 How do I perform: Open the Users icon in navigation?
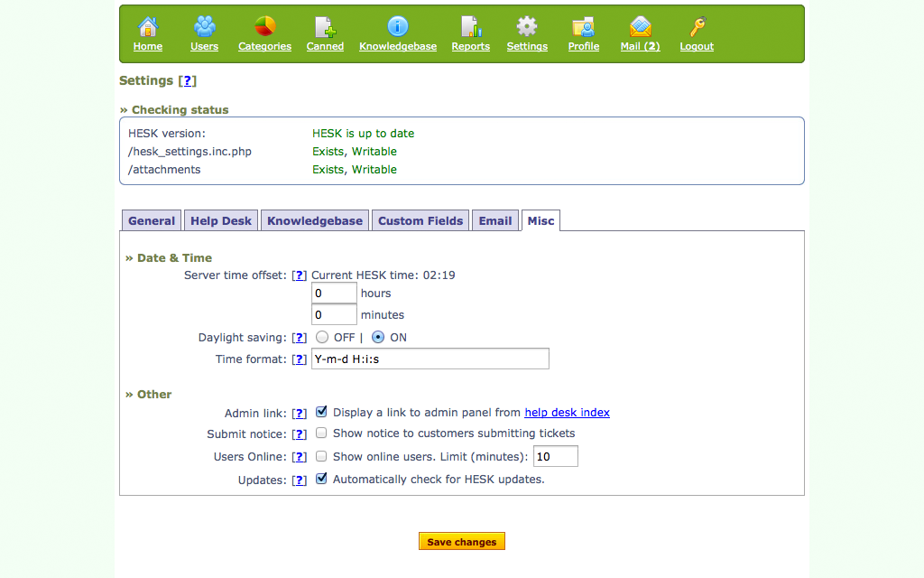click(204, 27)
